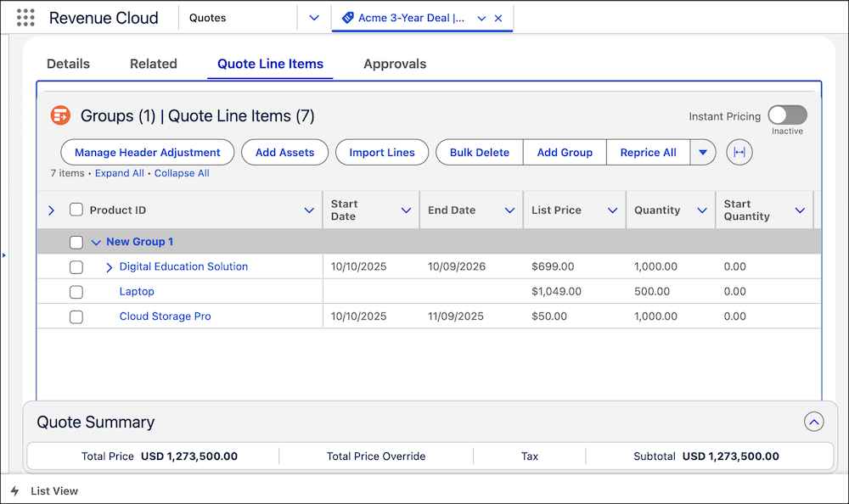The width and height of the screenshot is (849, 504).
Task: Click the 500.00 quantity cell
Action: (x=652, y=292)
